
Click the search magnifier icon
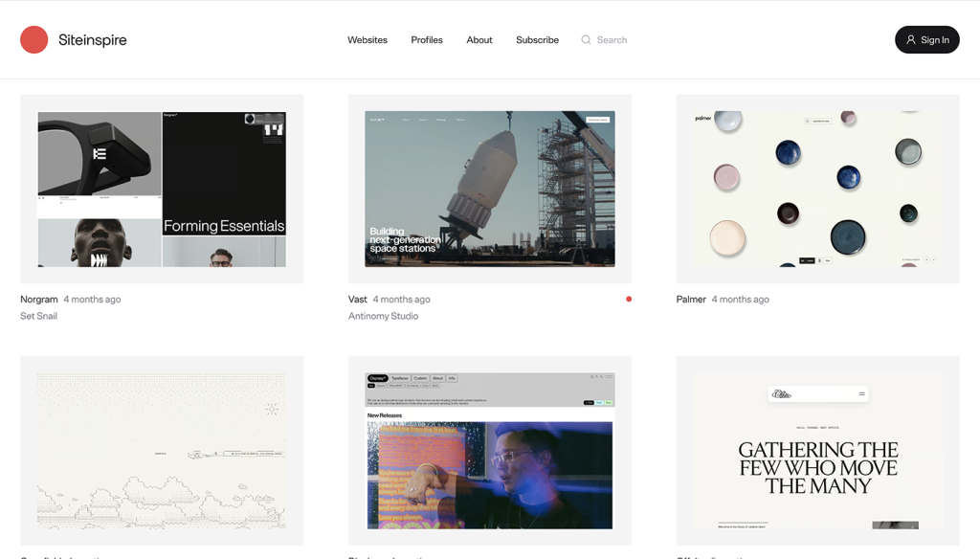pyautogui.click(x=586, y=40)
